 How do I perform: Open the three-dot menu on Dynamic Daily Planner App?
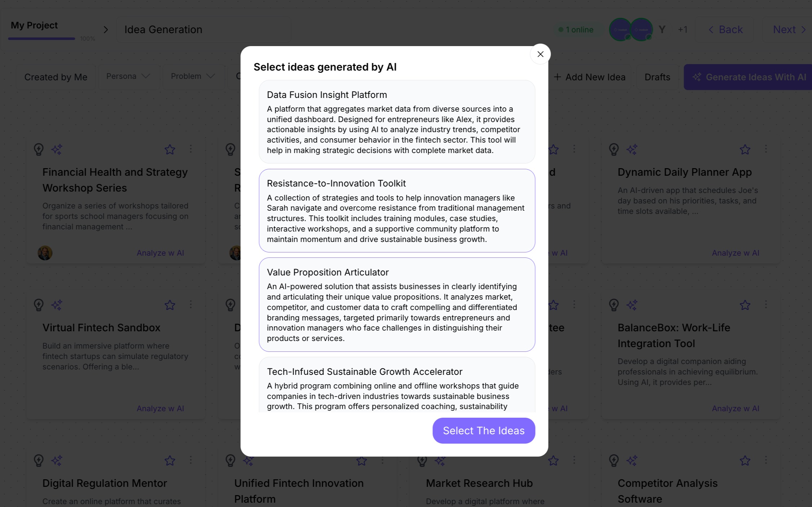(766, 149)
